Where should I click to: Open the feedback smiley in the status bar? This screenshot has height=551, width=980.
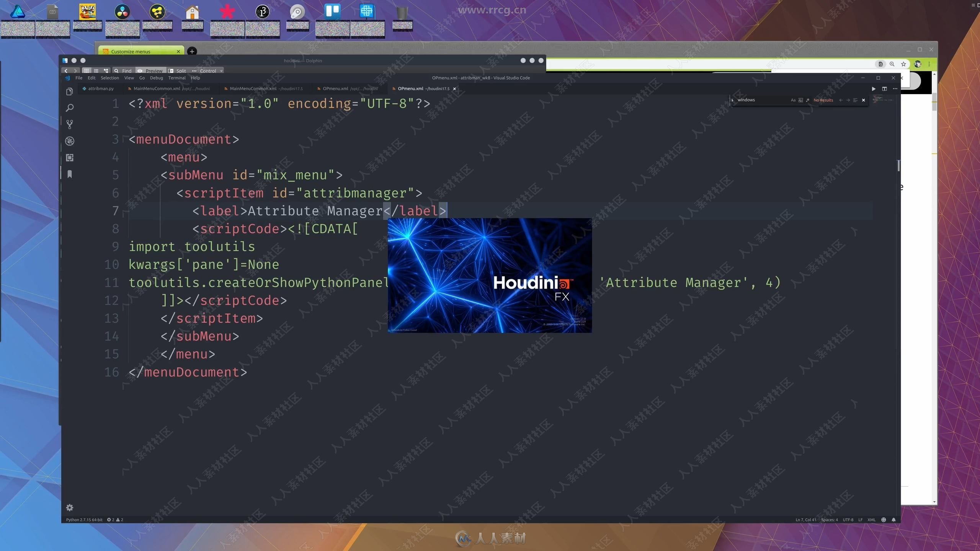(x=884, y=520)
